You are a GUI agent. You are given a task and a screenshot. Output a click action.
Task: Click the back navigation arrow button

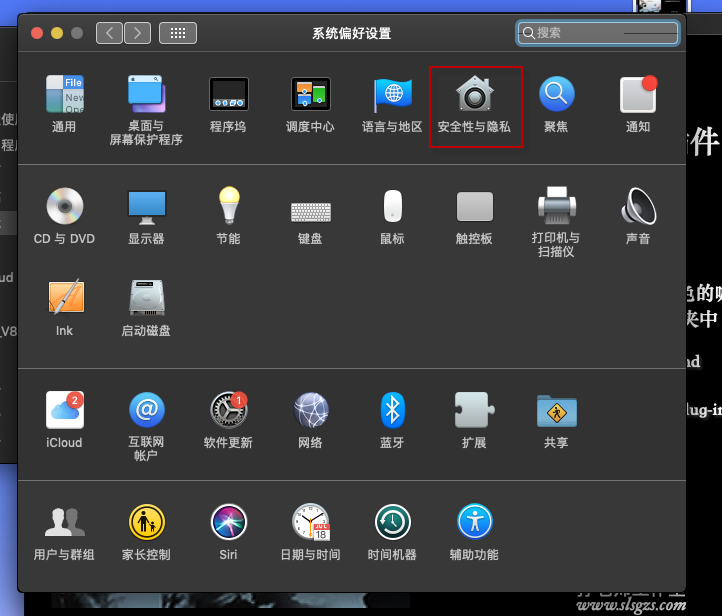tap(110, 33)
